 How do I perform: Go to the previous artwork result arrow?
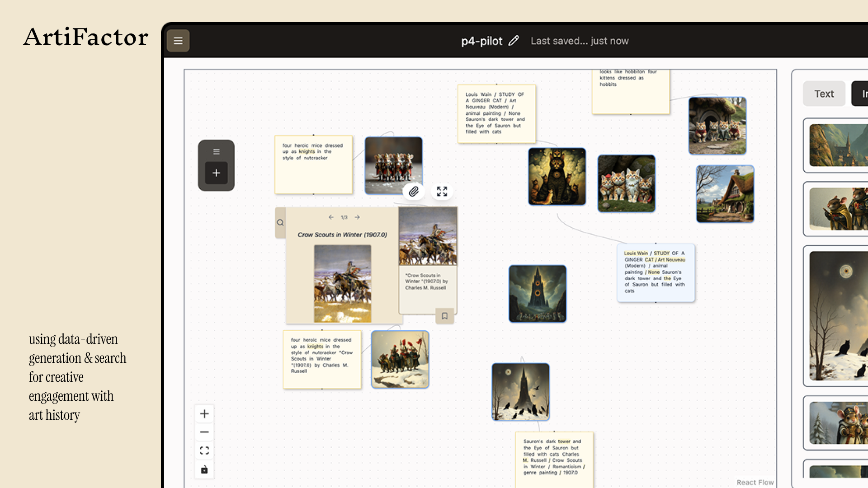[x=331, y=217]
